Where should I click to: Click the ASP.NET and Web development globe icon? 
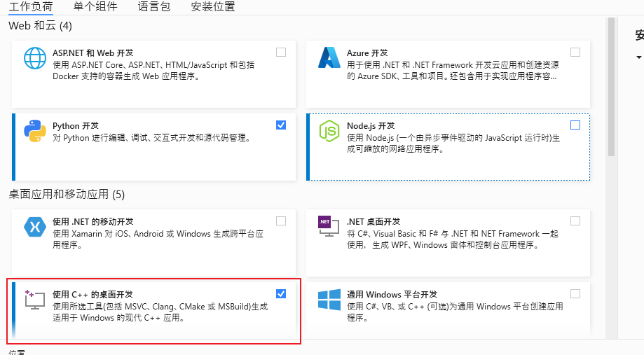[34, 58]
